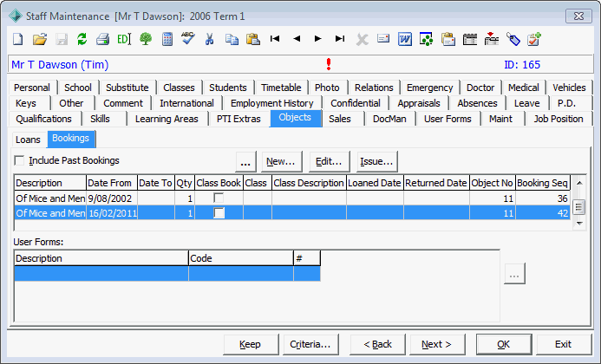Click the New record blank page icon
The width and height of the screenshot is (601, 364).
(18, 39)
